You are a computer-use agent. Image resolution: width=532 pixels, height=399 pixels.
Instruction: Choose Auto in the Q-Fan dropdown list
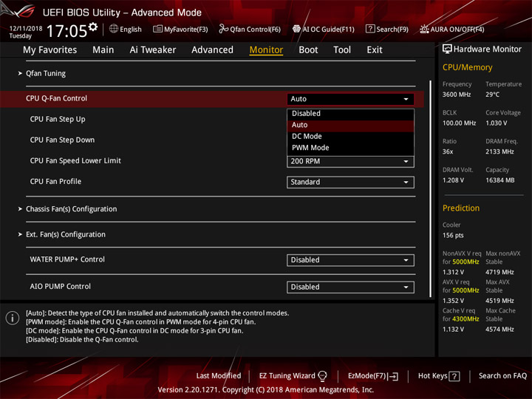click(350, 125)
